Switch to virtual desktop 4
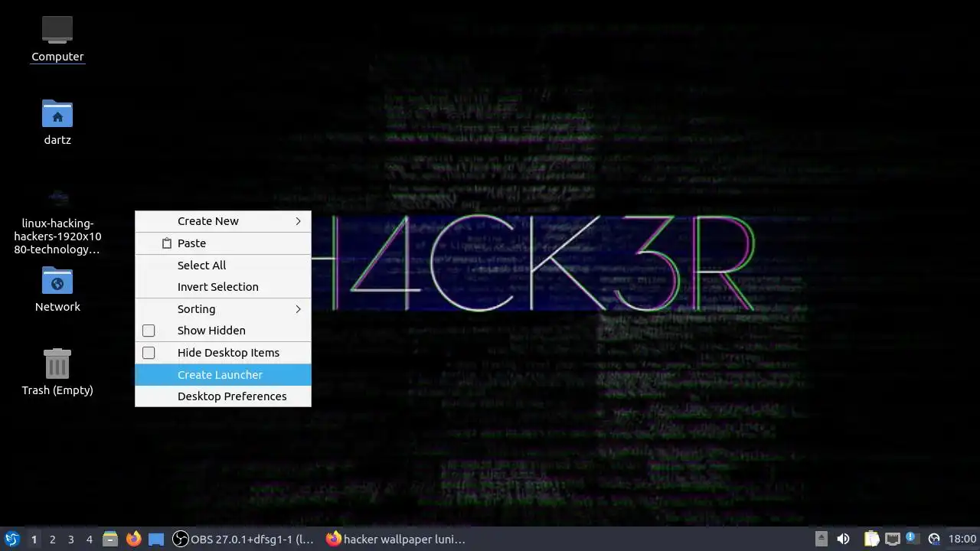This screenshot has height=551, width=980. click(89, 539)
